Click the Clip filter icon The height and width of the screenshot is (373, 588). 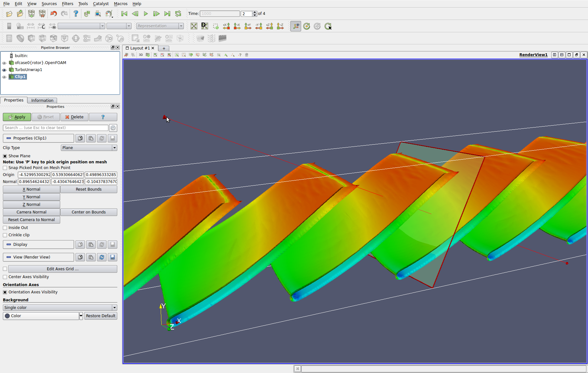pyautogui.click(x=31, y=38)
